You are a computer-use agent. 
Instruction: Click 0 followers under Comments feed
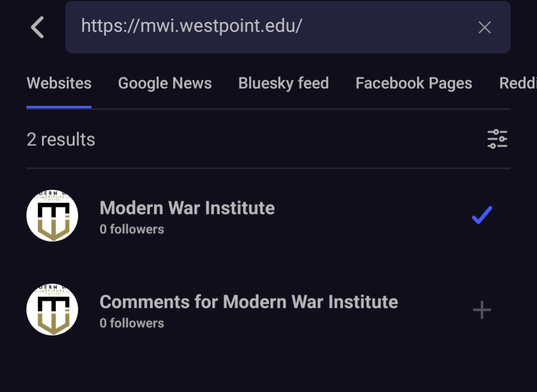[x=132, y=323]
